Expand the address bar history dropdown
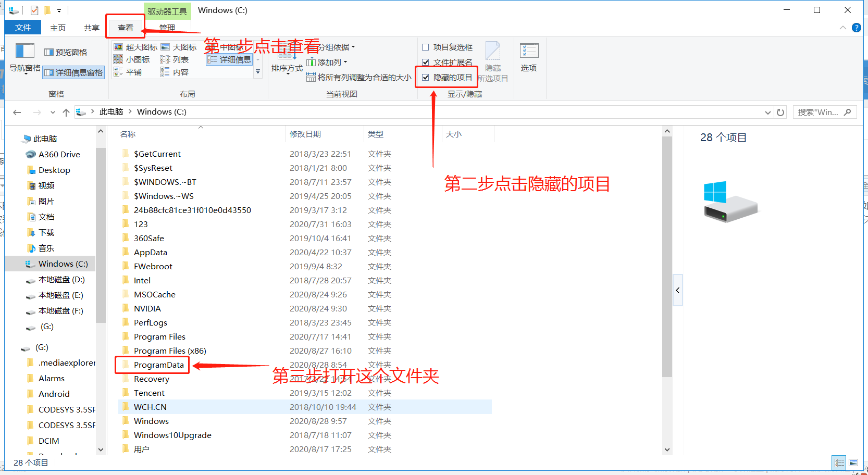This screenshot has height=475, width=868. coord(767,112)
